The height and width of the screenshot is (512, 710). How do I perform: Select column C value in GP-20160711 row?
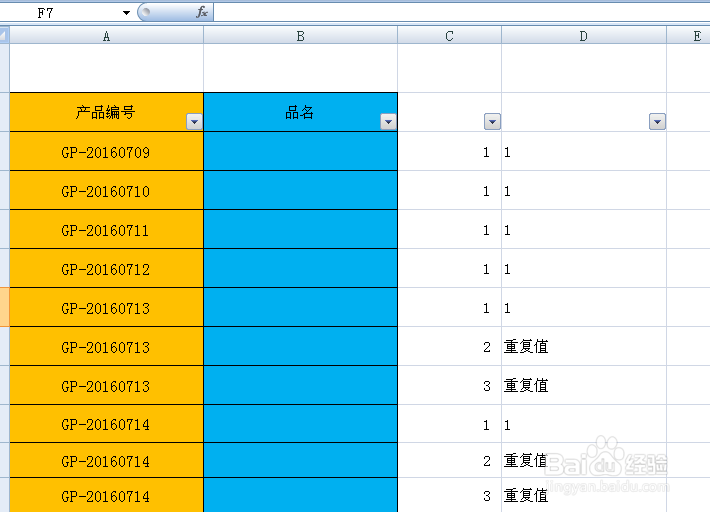coord(449,230)
